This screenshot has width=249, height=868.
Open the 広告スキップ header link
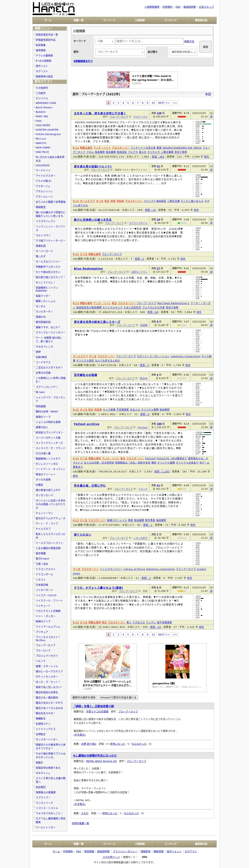coord(206,7)
